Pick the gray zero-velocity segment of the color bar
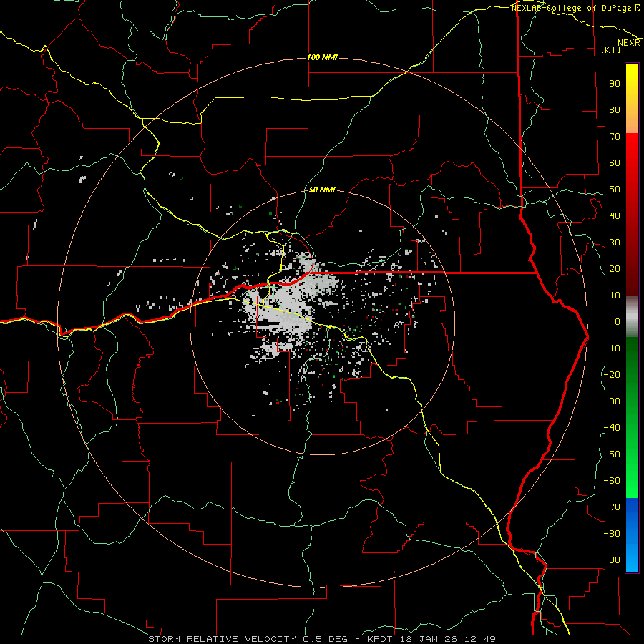This screenshot has width=644, height=644. tap(632, 317)
